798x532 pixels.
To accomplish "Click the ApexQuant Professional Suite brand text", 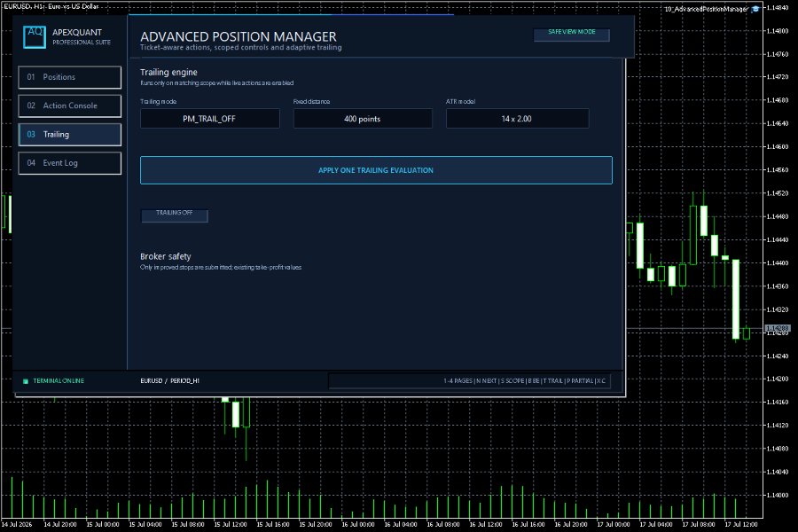I will pos(81,36).
